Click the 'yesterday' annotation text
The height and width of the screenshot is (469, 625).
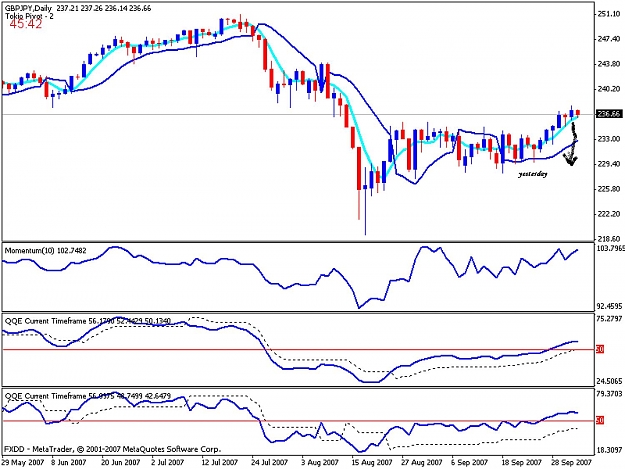pos(533,174)
